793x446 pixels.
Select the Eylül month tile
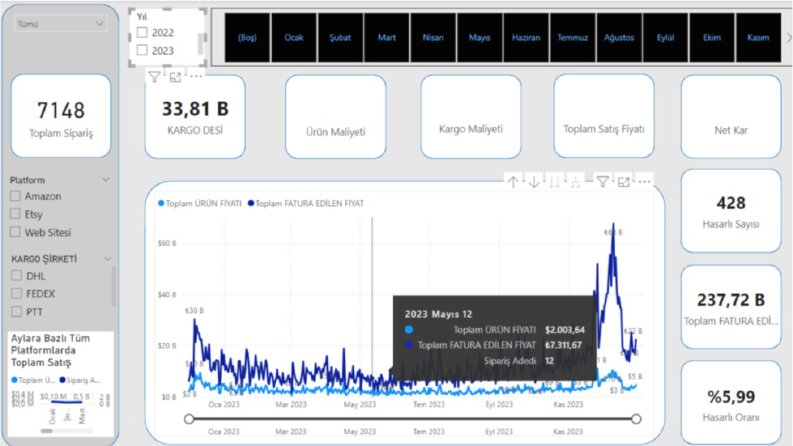point(666,37)
